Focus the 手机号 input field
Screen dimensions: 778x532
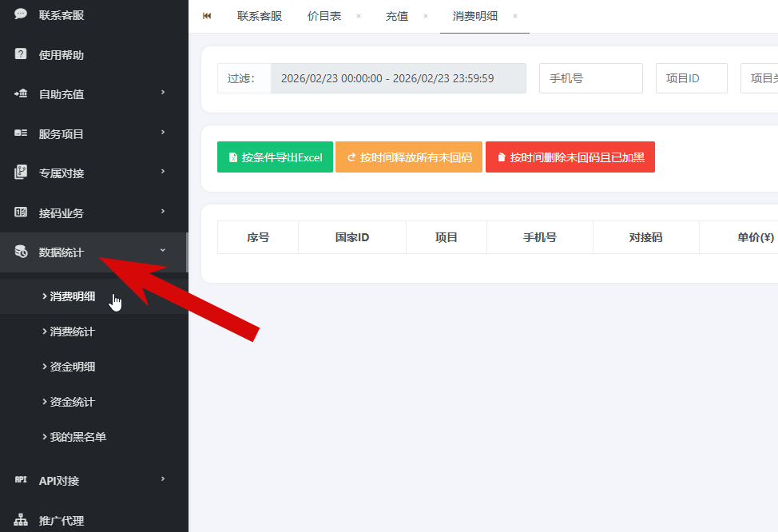(x=591, y=78)
